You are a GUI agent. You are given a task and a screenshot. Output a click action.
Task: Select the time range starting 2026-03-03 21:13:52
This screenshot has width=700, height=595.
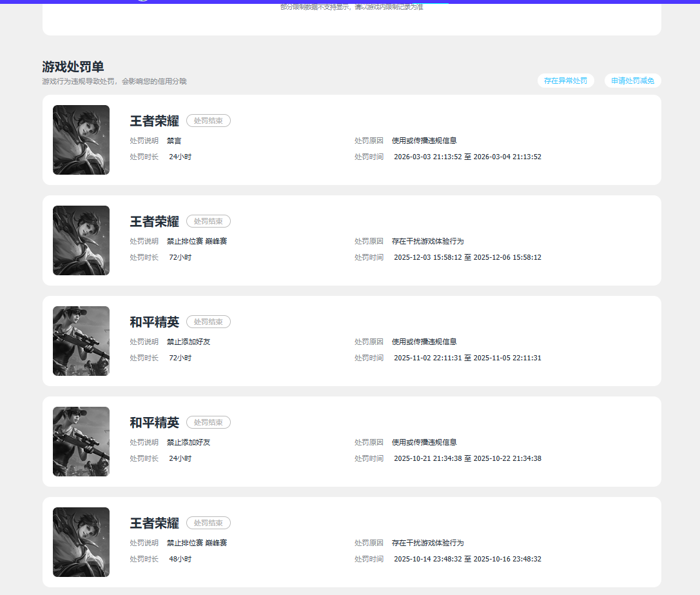[x=467, y=157]
